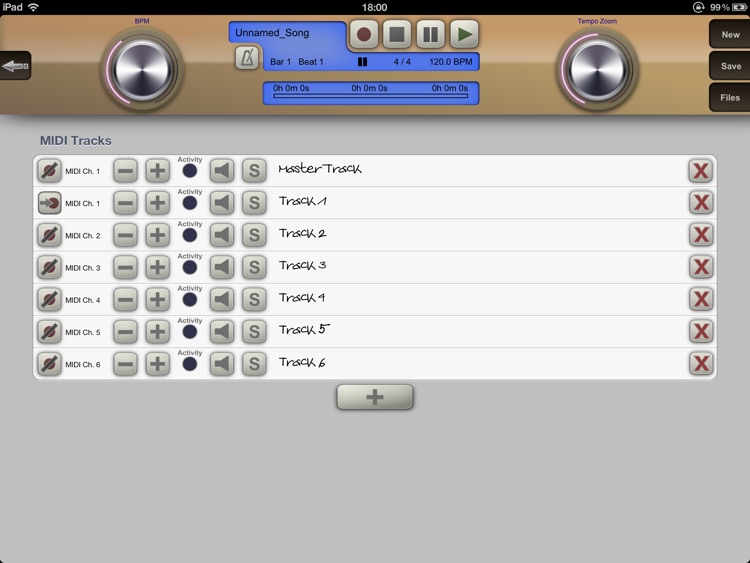Screen dimensions: 750x563
Task: Delete Track 1 with red X
Action: point(701,203)
